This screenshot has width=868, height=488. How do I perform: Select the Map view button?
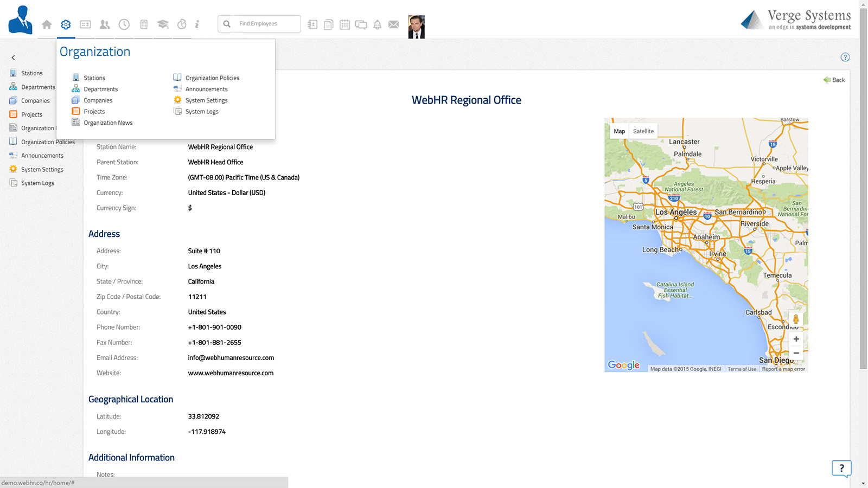(619, 131)
